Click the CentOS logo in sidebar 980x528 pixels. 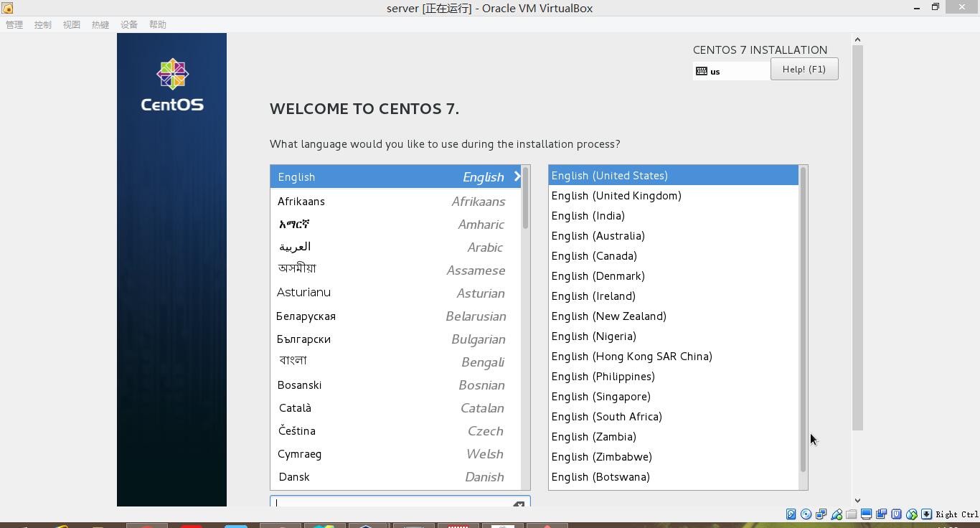click(172, 85)
